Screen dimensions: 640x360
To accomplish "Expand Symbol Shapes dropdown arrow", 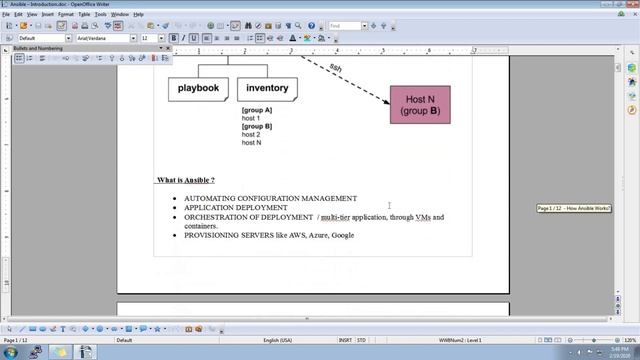I will coord(107,329).
